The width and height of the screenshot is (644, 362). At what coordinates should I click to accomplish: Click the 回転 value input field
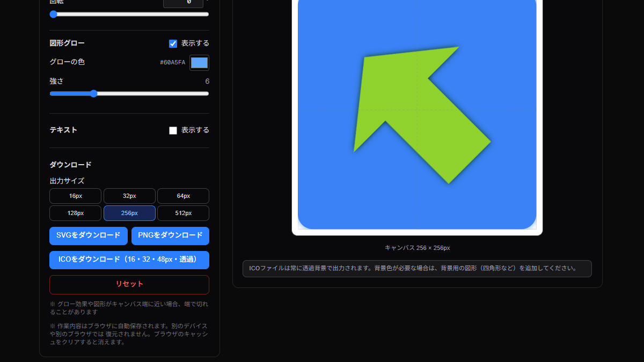coord(183,3)
